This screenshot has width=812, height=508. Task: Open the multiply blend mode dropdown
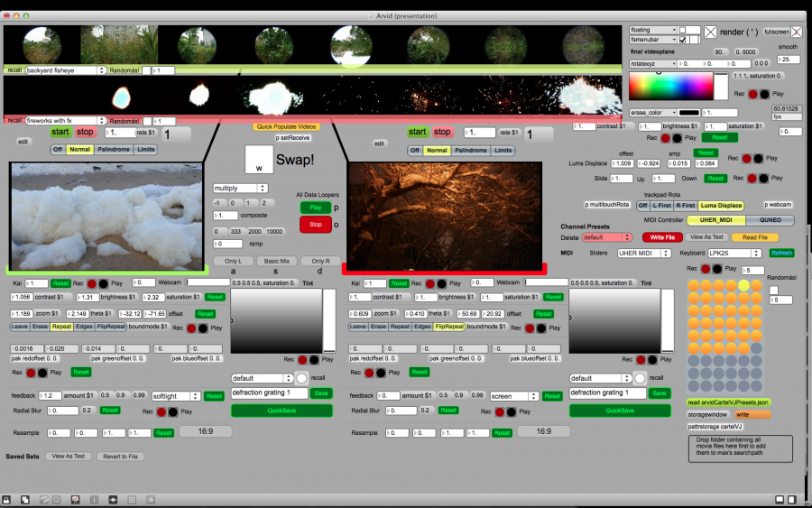tap(240, 188)
